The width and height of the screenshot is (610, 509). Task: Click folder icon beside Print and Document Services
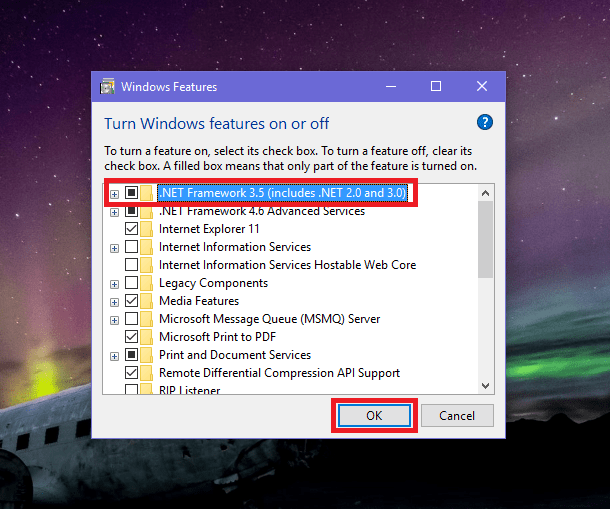[x=147, y=355]
